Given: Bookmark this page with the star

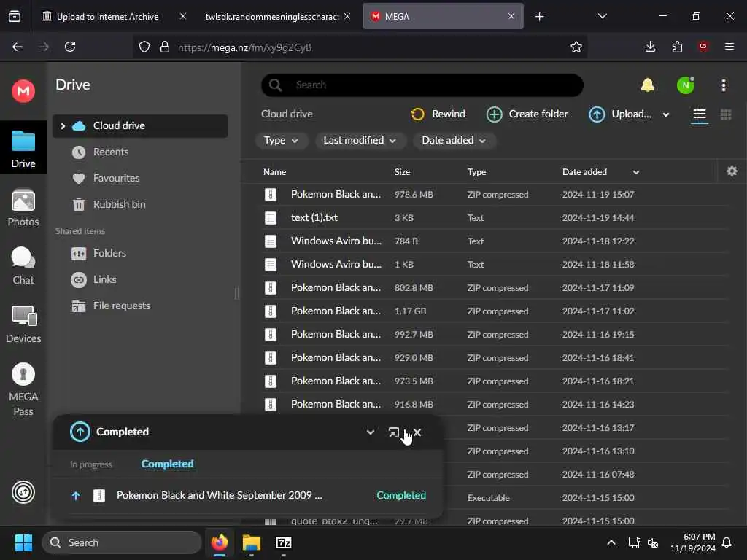Looking at the screenshot, I should pos(576,47).
